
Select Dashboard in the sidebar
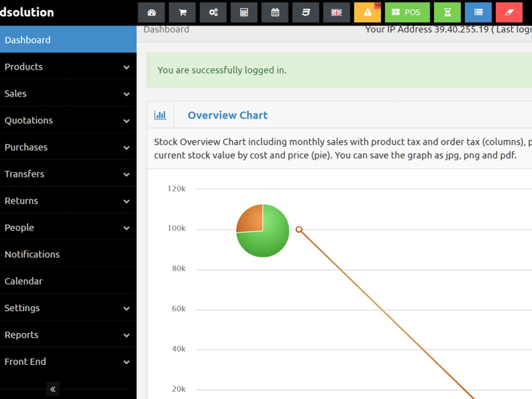pyautogui.click(x=68, y=40)
